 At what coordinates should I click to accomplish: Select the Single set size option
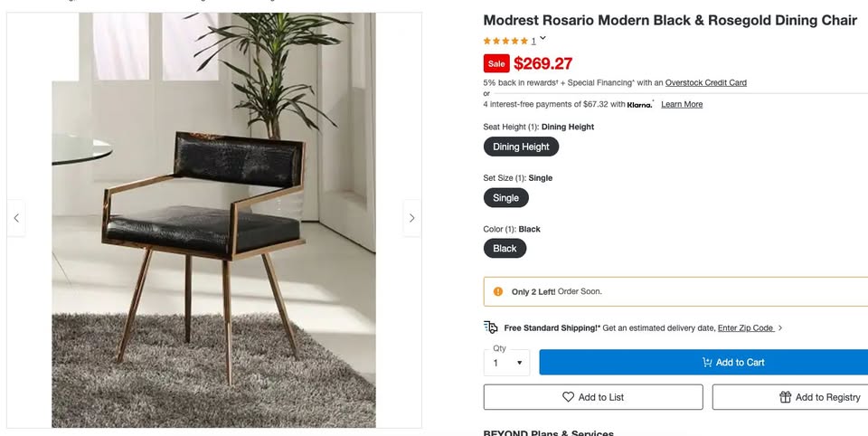(x=505, y=198)
